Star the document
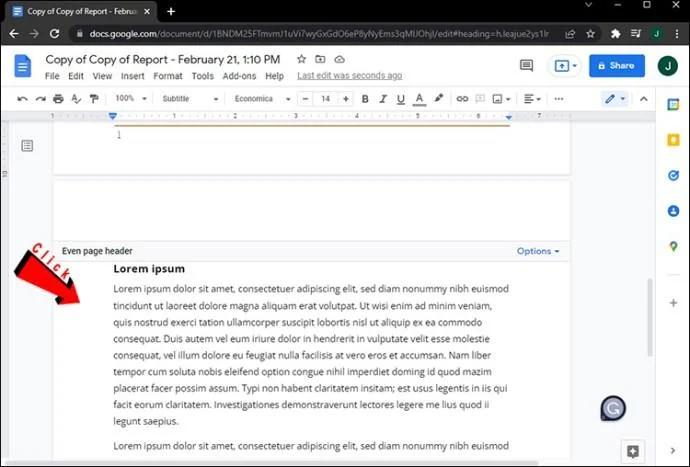690x467 pixels. pyautogui.click(x=301, y=59)
